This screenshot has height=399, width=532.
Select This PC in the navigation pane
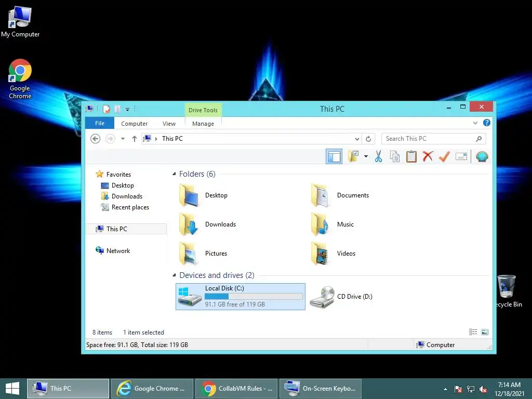click(x=127, y=229)
